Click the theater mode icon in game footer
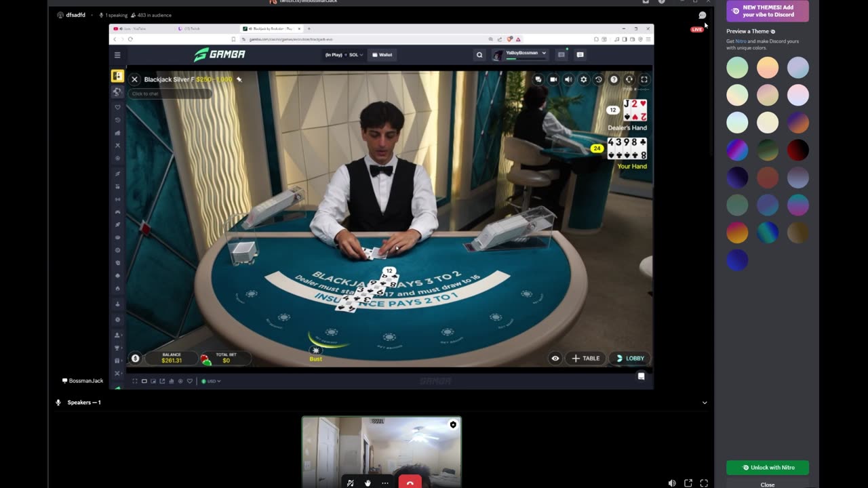 pos(144,381)
